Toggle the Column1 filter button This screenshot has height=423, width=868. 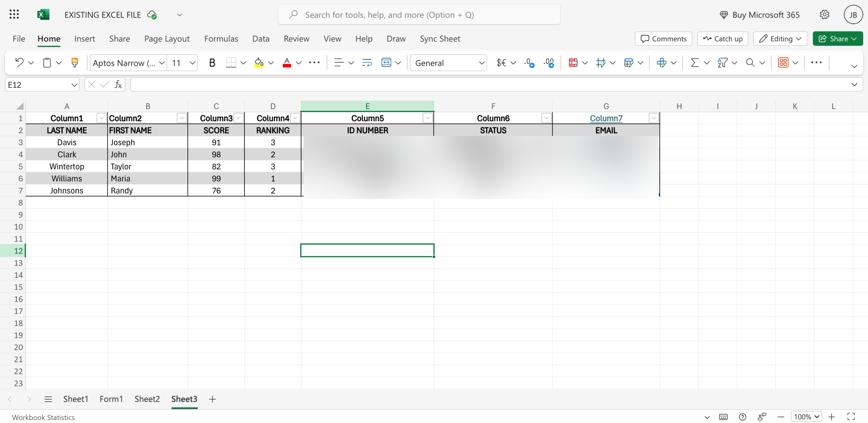coord(101,118)
